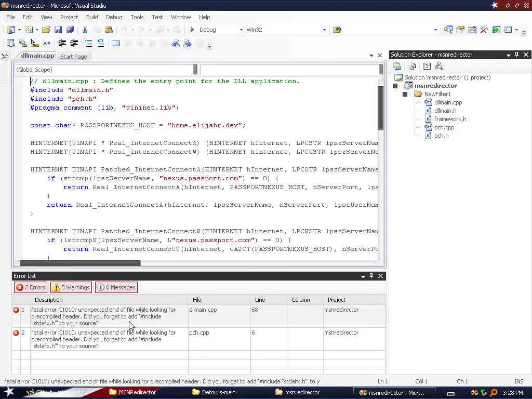Click View Code icon in Solution Explorer
This screenshot has height=399, width=532.
tap(427, 66)
